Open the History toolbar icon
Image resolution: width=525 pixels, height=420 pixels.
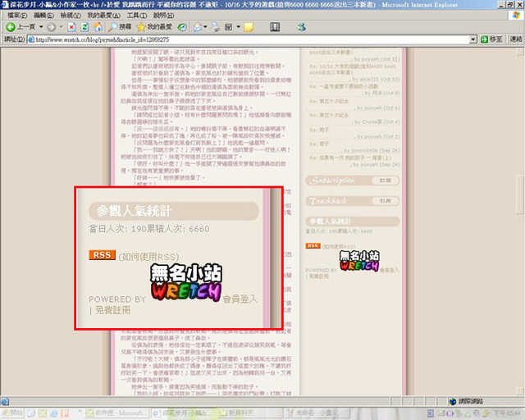(x=182, y=27)
